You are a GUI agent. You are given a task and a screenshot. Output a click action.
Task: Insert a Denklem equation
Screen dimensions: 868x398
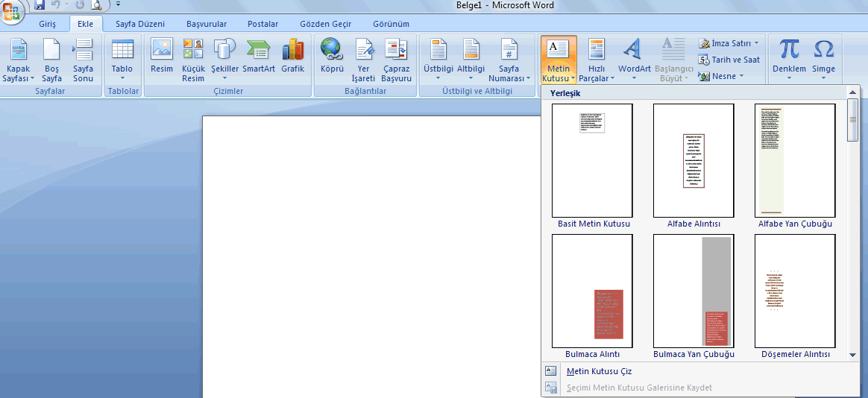(x=790, y=59)
